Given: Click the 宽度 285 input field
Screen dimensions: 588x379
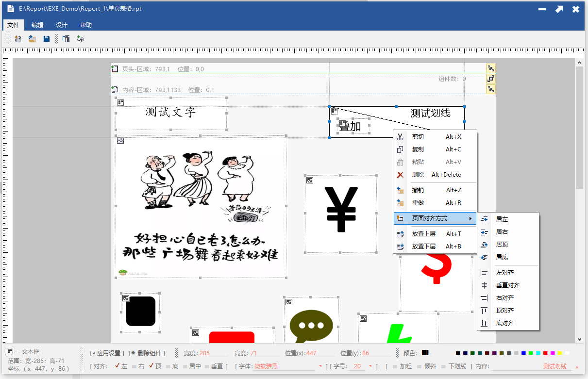Looking at the screenshot, I should point(213,353).
